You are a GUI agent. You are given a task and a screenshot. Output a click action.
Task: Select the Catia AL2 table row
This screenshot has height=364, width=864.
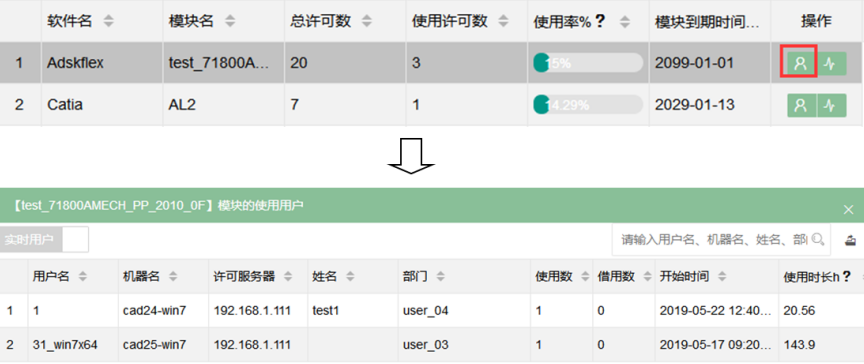(432, 105)
